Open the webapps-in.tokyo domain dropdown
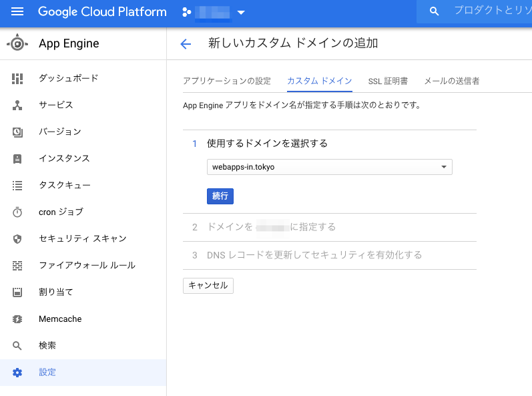The height and width of the screenshot is (396, 532). tap(330, 167)
